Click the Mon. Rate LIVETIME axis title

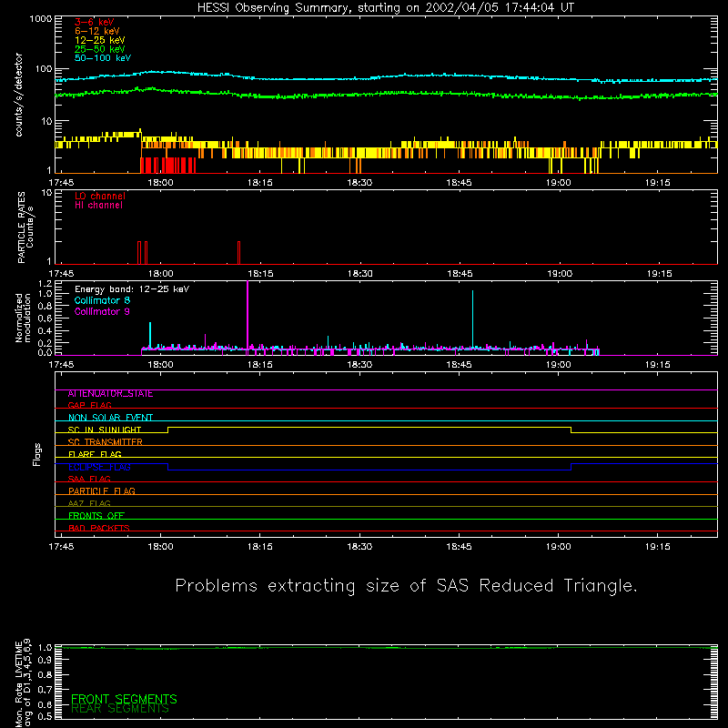(x=23, y=683)
